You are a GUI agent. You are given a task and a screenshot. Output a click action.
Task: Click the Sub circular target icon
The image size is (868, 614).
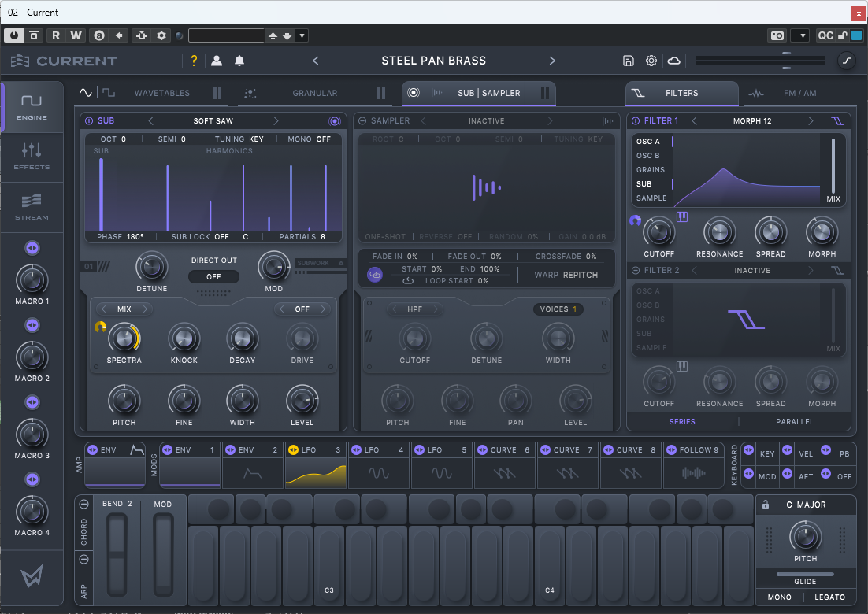pos(334,120)
